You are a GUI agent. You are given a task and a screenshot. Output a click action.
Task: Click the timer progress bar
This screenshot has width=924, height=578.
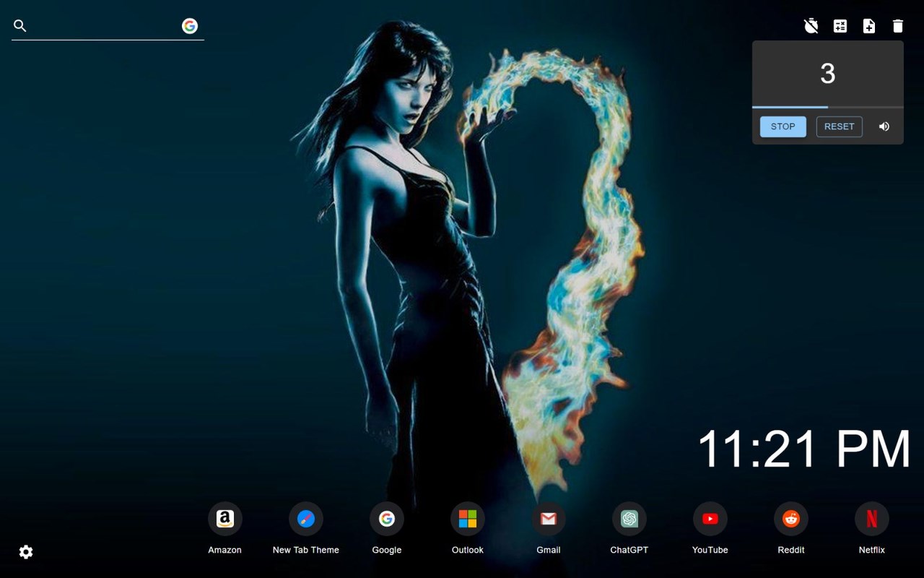(828, 107)
